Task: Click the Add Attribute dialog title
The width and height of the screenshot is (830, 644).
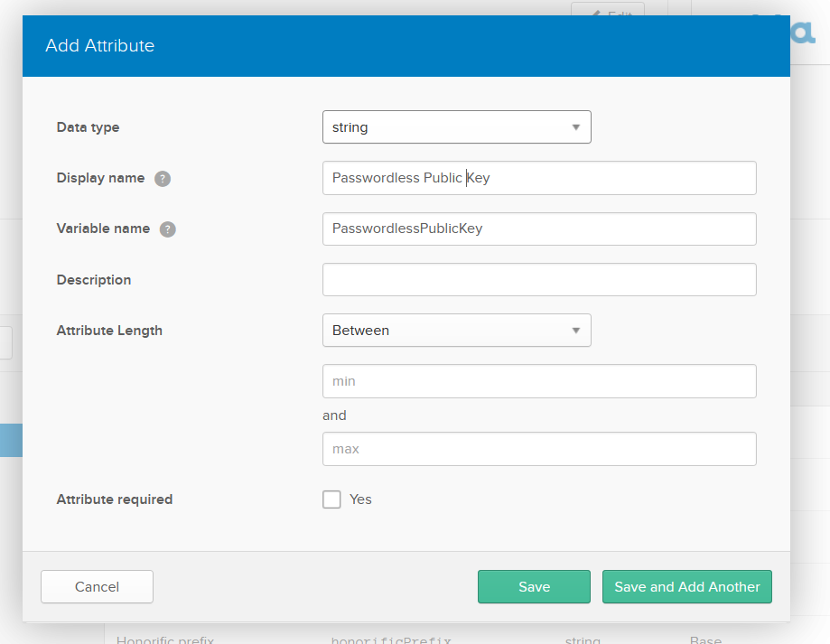Action: (100, 46)
